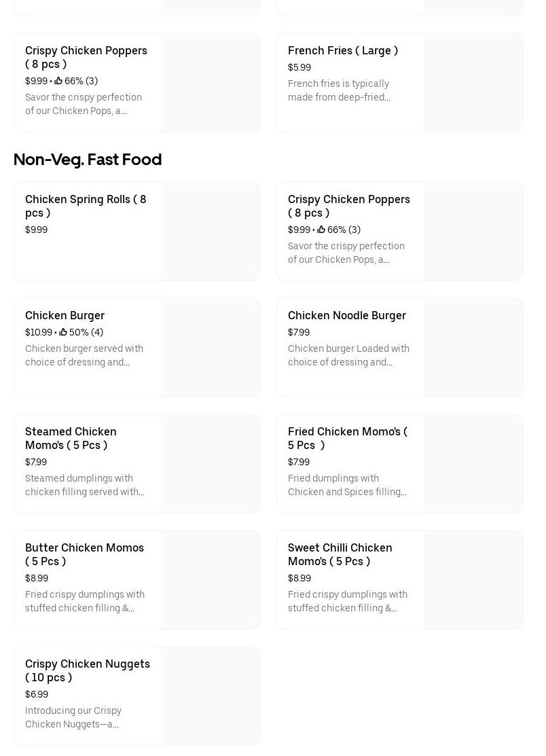
Task: Click thumbs-up icon on Non-Veg section Crispy Chicken Poppers
Action: pos(321,230)
